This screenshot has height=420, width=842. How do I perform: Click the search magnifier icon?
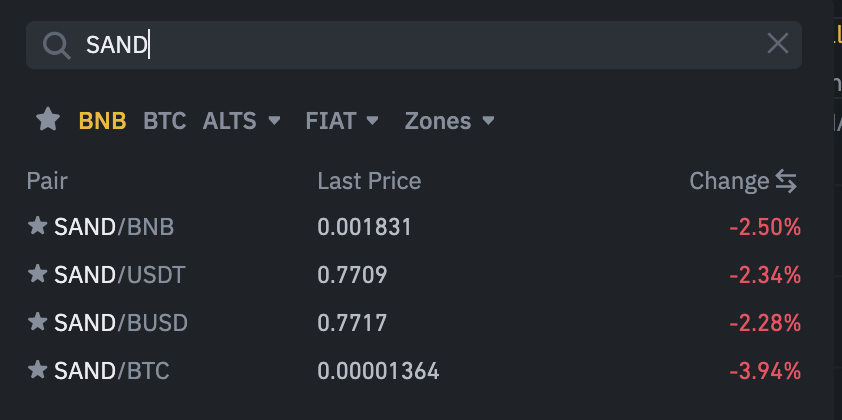(56, 44)
